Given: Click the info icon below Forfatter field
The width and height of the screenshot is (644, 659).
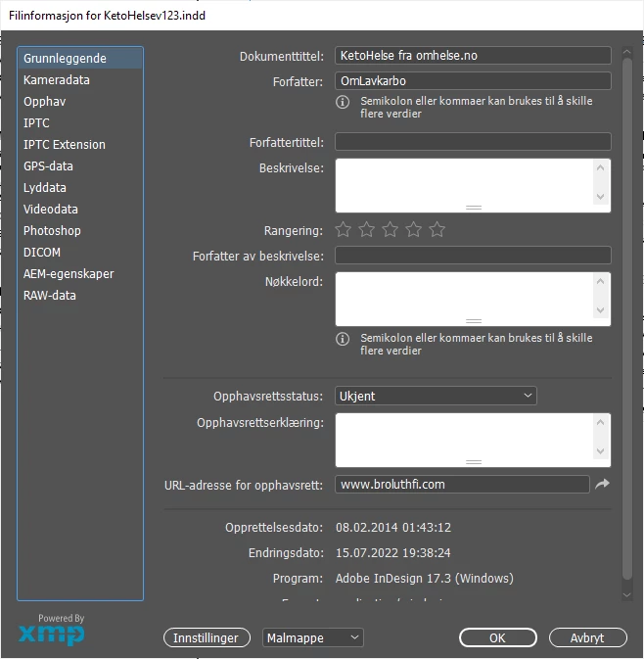Looking at the screenshot, I should click(x=343, y=102).
